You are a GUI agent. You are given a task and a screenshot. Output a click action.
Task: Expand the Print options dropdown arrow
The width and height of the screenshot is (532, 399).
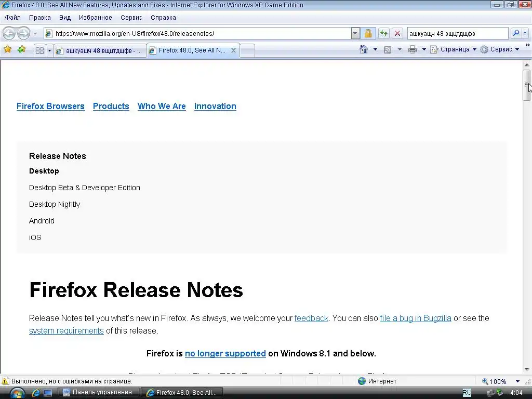424,49
